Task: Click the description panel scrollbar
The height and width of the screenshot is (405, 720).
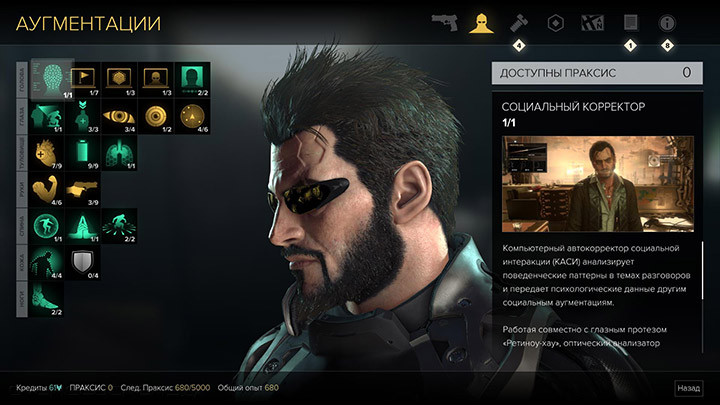Action: [703, 271]
